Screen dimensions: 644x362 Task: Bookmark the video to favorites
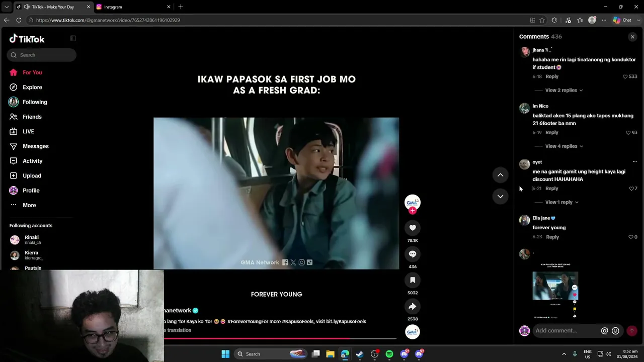[413, 280]
